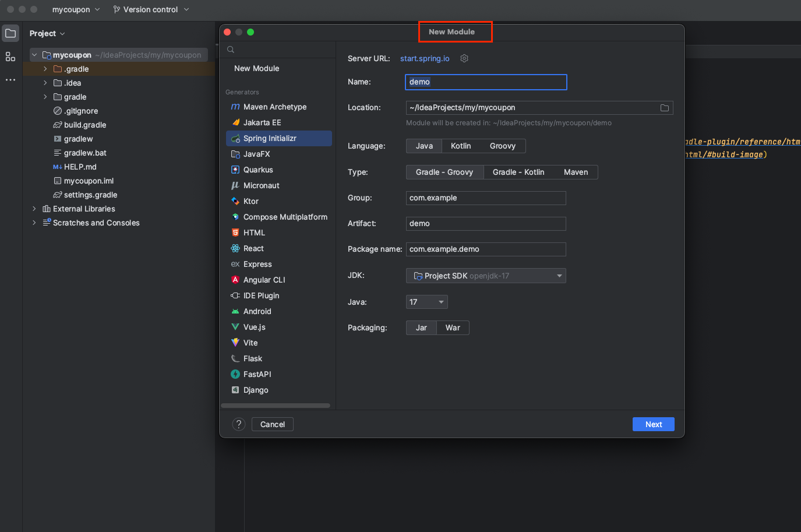
Task: Click the FastAPI generator icon
Action: click(235, 374)
